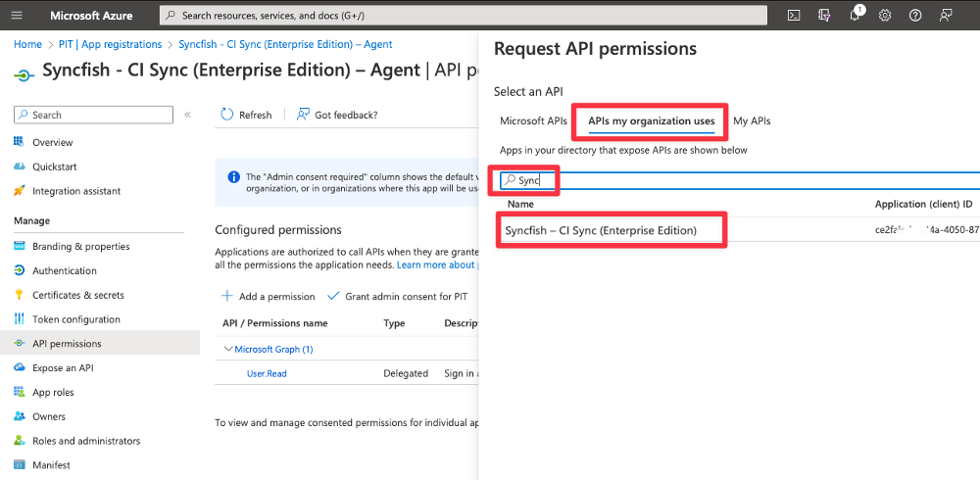Open Certificates & secrets menu item
The height and width of the screenshot is (480, 980).
tap(78, 295)
